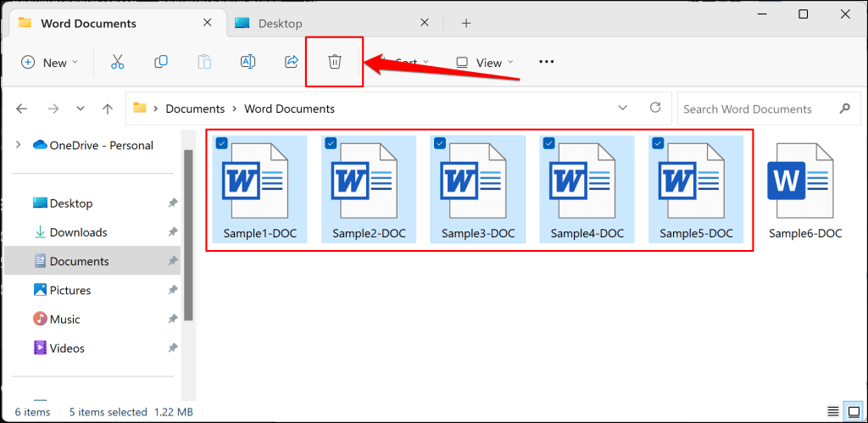Switch to large thumbnails view icon

(853, 412)
